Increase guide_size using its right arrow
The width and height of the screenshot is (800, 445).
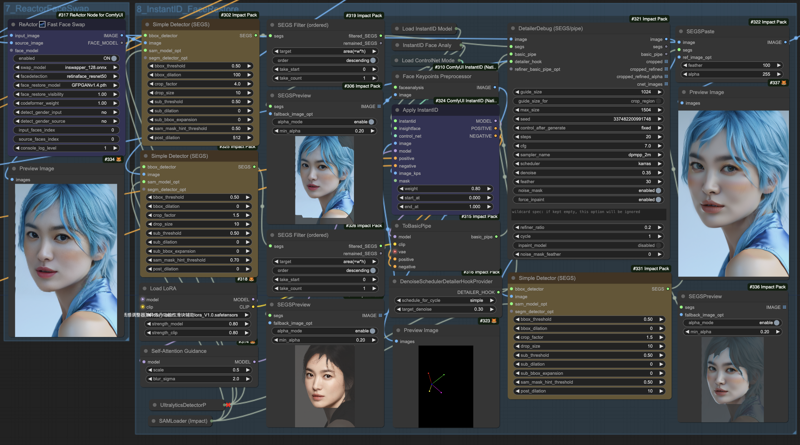coord(660,92)
